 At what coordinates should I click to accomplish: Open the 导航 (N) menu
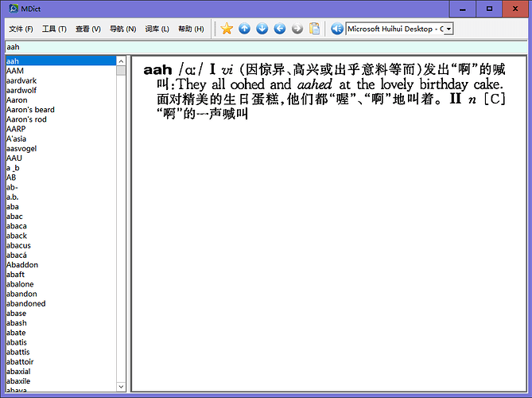click(x=122, y=29)
